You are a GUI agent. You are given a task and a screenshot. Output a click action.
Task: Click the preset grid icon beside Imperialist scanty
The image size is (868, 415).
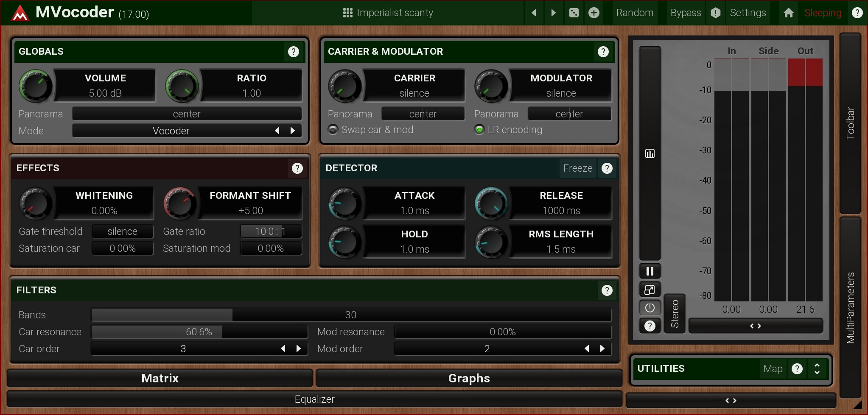pos(347,13)
